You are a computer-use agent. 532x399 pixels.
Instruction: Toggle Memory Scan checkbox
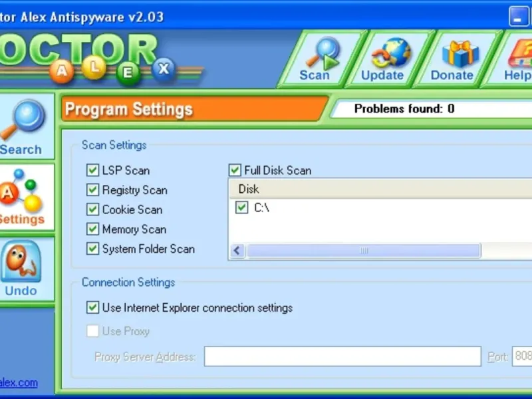92,229
